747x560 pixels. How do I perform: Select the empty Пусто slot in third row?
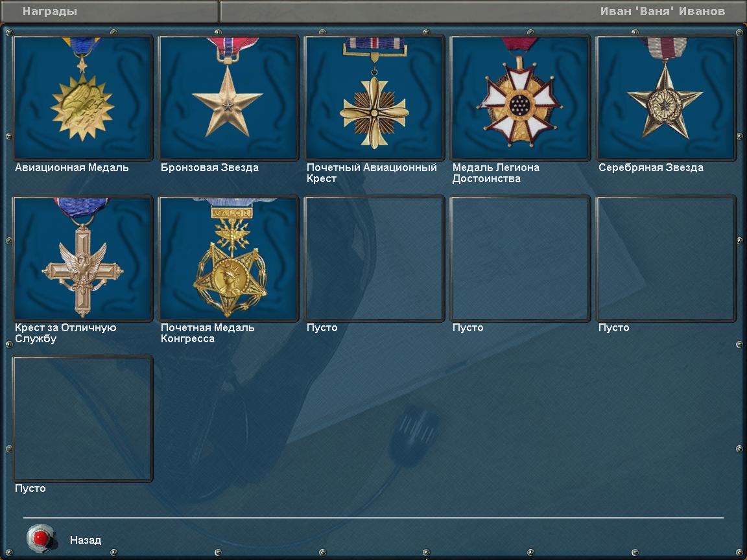[x=83, y=419]
